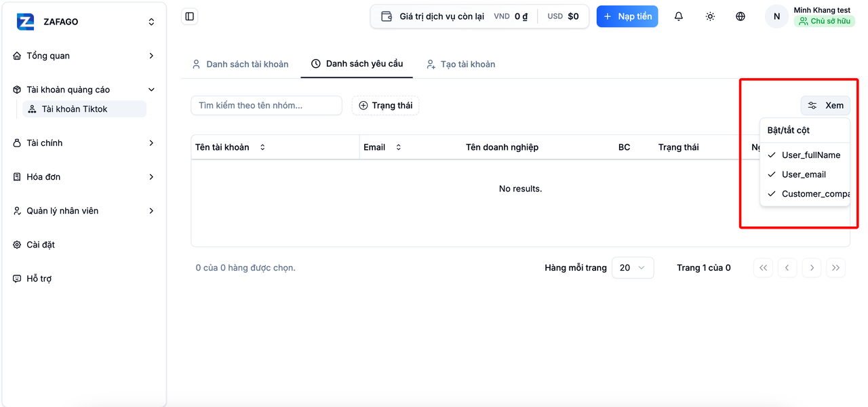Go to the last page button
The width and height of the screenshot is (868, 407).
click(836, 268)
